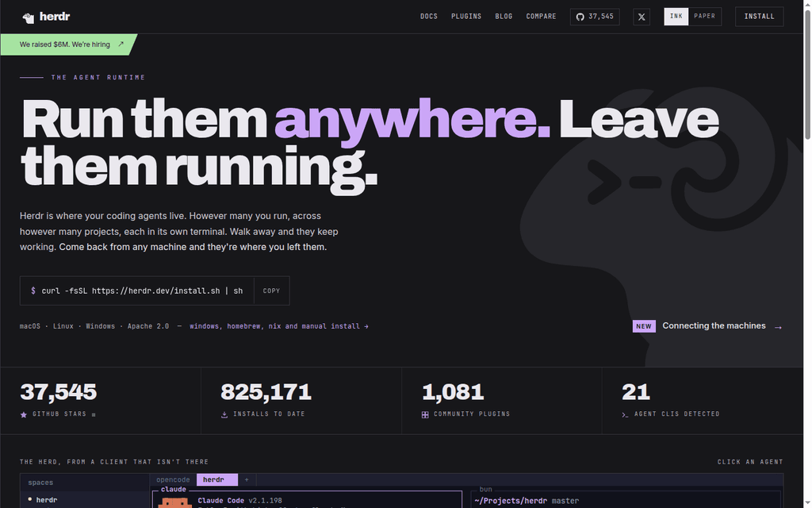Viewport: 812px width, 508px height.
Task: Add a new tab with the plus button
Action: point(247,480)
